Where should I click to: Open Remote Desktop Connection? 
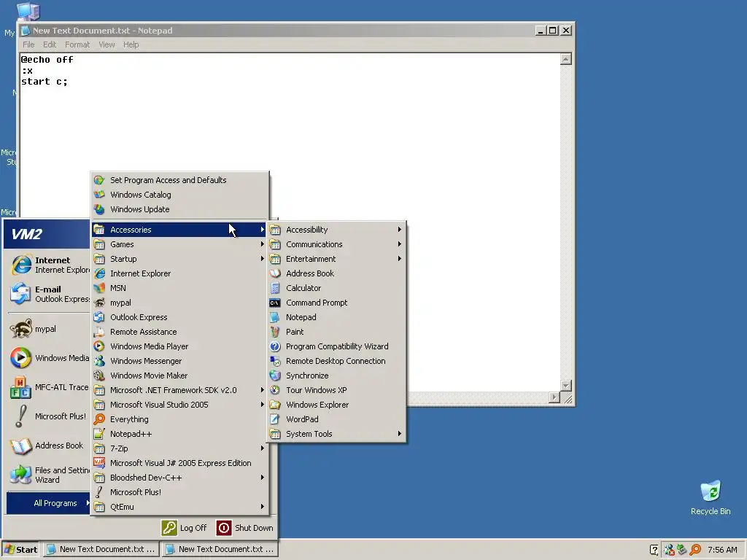337,361
